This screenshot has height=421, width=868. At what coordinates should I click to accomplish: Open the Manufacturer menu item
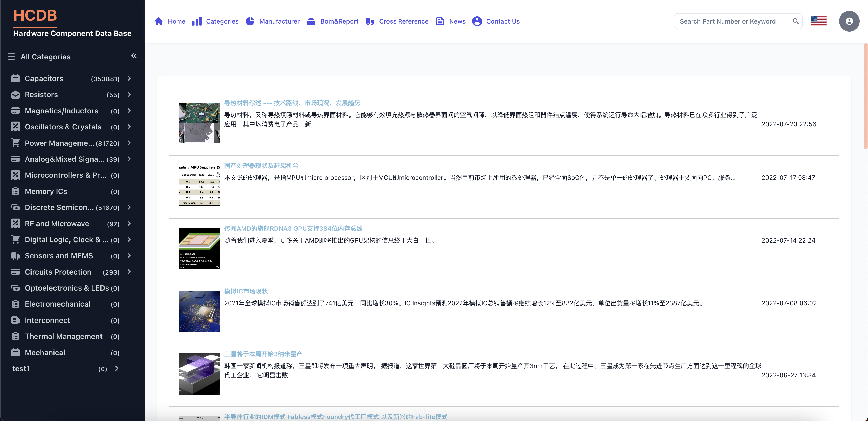click(x=279, y=21)
